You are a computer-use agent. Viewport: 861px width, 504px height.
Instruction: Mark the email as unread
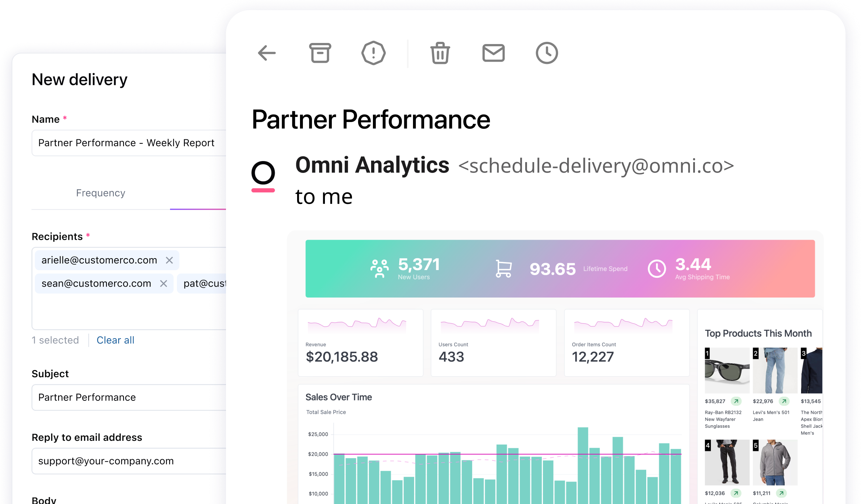tap(493, 53)
